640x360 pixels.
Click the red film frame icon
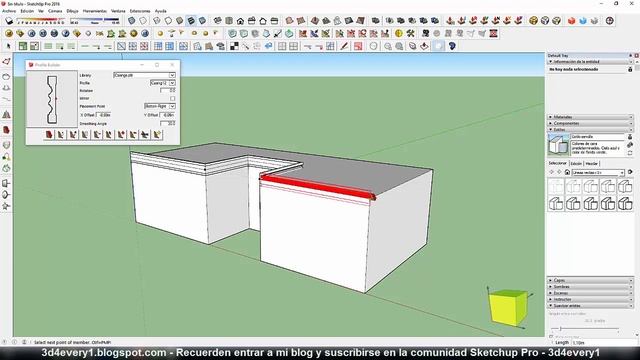(x=493, y=33)
